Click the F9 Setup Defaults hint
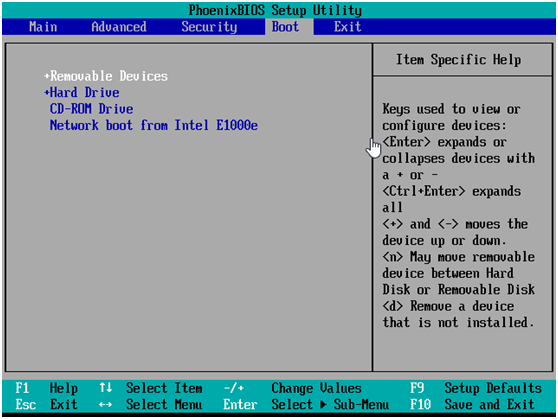Screen dimensions: 558x419 coord(476,388)
